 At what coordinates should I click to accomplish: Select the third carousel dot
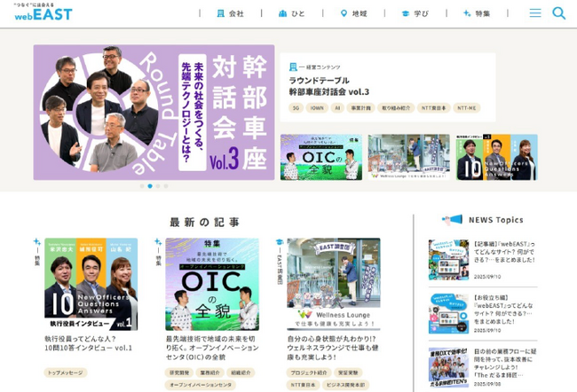[158, 186]
